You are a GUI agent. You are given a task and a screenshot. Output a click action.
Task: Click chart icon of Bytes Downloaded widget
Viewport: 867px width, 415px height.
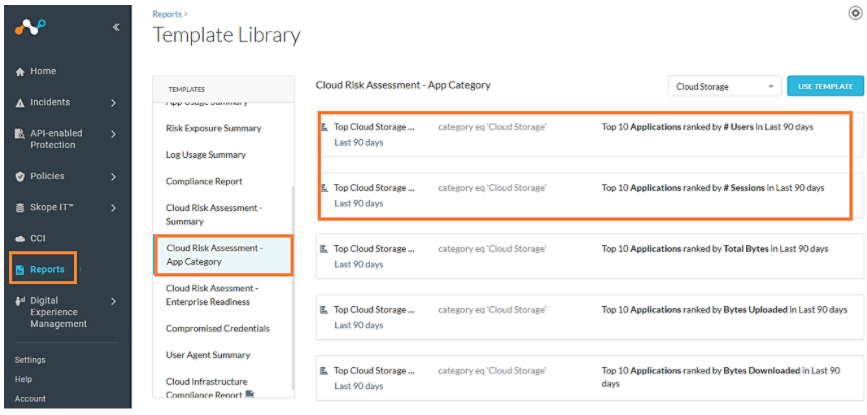pyautogui.click(x=325, y=370)
